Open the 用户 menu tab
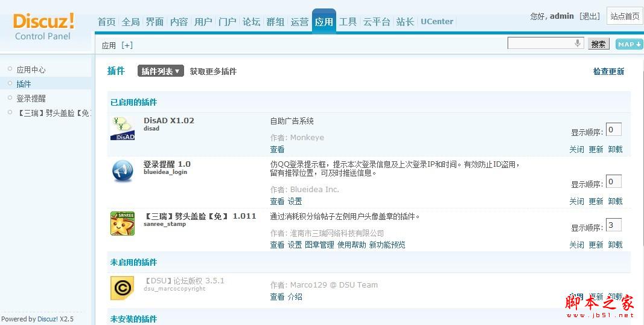644x325 pixels. (203, 22)
